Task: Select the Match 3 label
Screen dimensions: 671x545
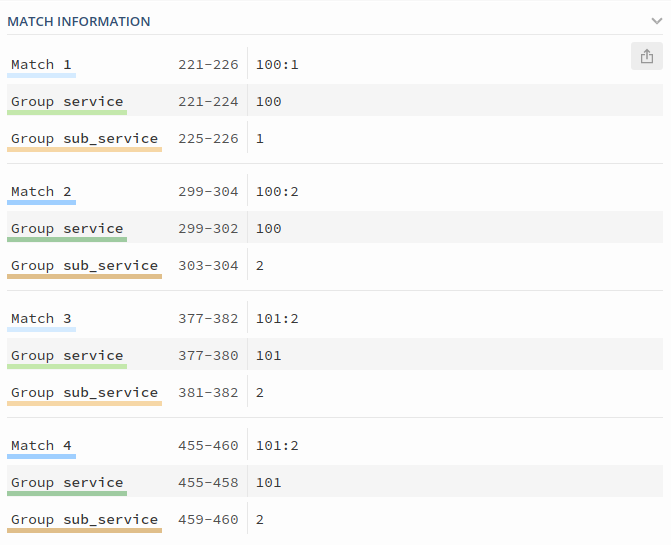Action: pos(41,319)
